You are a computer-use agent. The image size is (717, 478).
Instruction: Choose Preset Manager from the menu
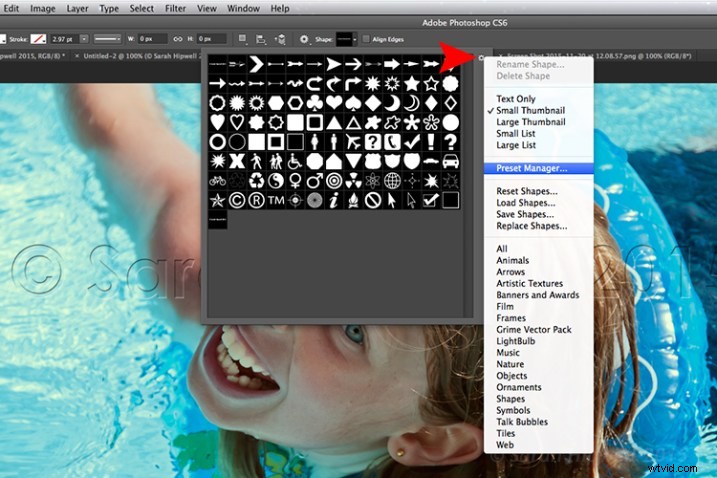(539, 168)
